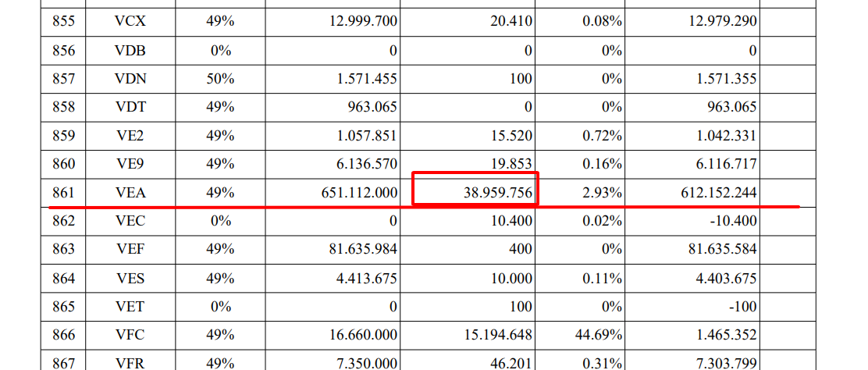Image resolution: width=868 pixels, height=370 pixels.
Task: Click value 4.413.675 in the VES row
Action: coord(365,278)
